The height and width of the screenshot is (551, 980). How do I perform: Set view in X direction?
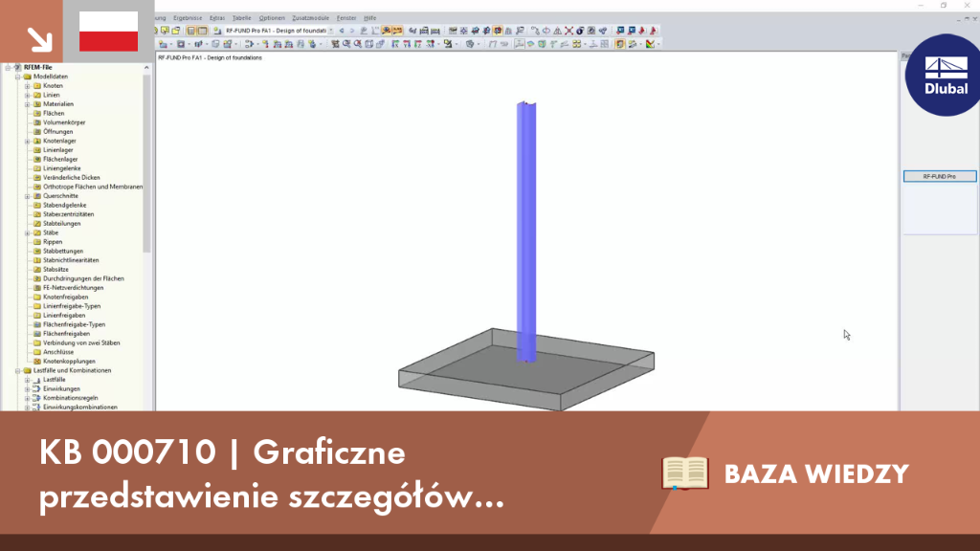pos(395,44)
